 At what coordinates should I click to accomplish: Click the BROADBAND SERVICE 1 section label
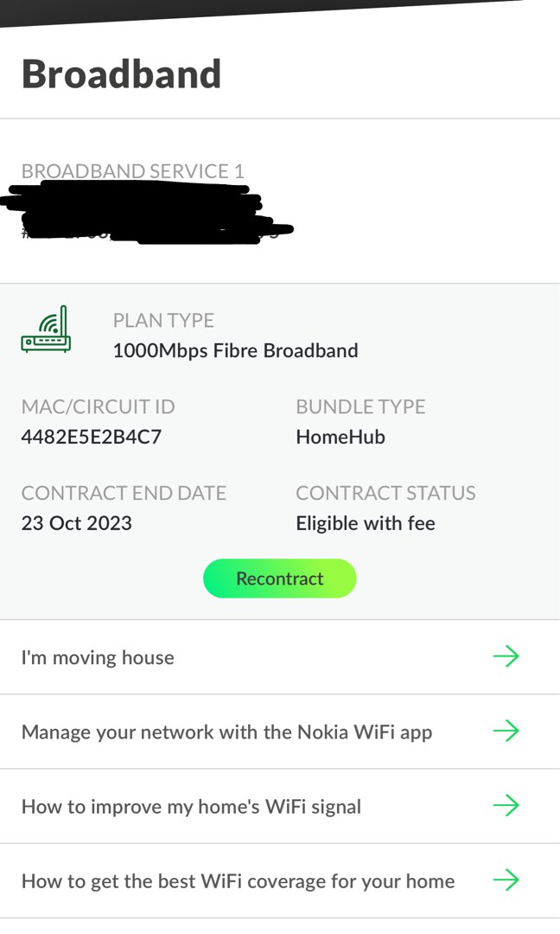pyautogui.click(x=133, y=171)
